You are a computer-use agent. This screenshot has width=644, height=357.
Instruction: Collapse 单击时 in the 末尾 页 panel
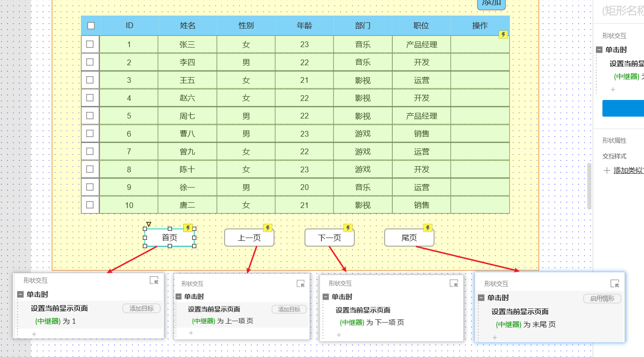(481, 297)
